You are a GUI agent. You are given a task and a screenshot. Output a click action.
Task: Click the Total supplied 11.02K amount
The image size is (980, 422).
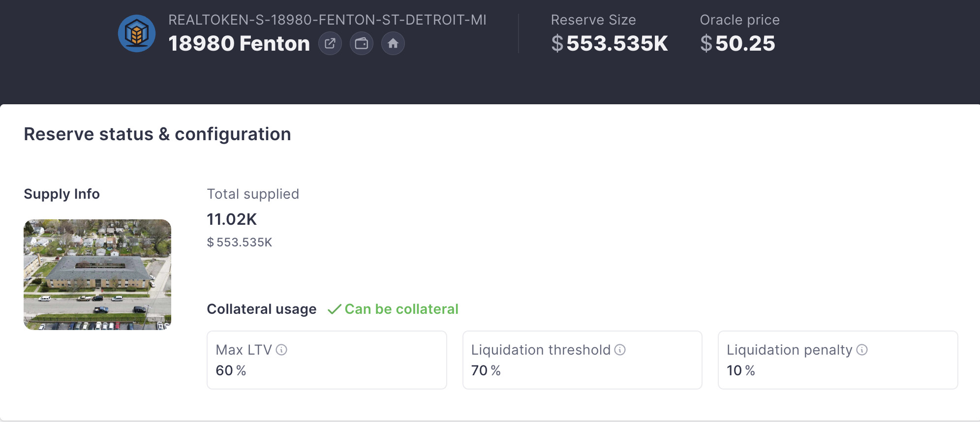pyautogui.click(x=232, y=219)
